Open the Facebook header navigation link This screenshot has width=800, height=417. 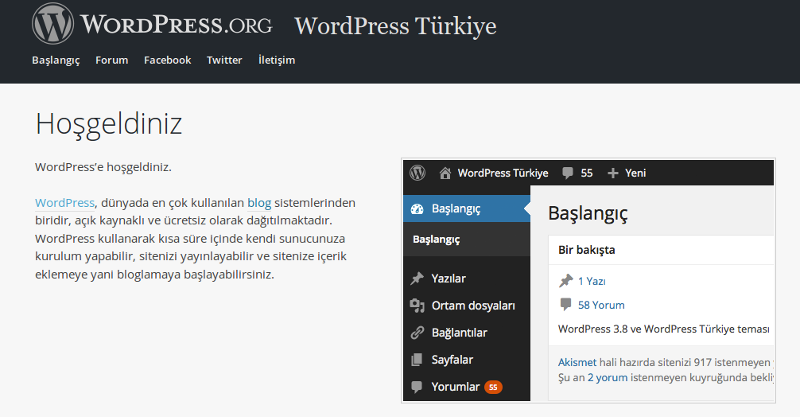click(x=167, y=60)
